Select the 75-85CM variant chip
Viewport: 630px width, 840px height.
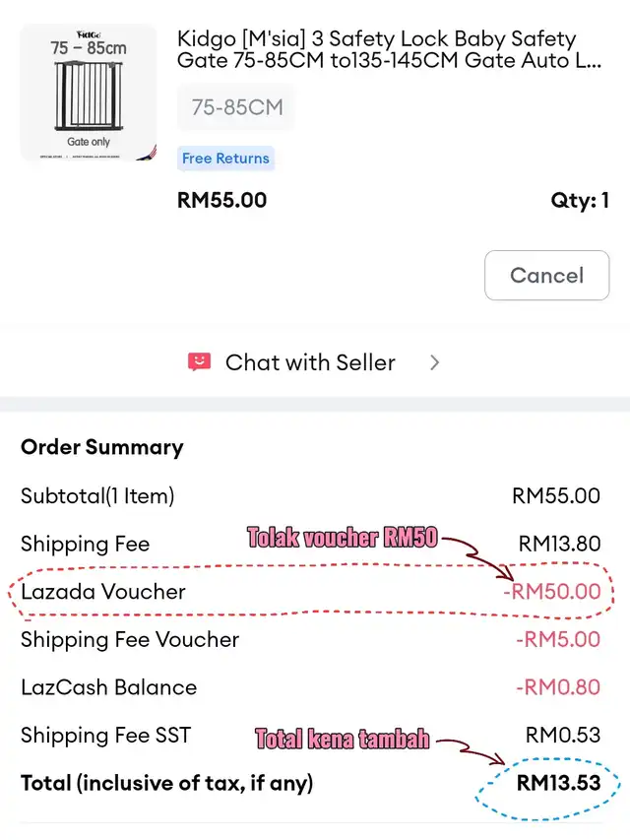click(236, 107)
